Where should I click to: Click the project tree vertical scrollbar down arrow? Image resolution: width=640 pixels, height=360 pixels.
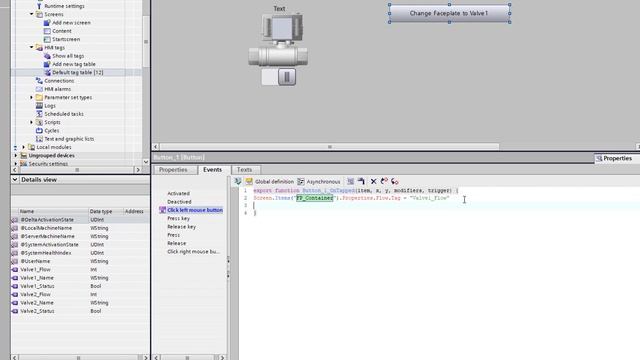coord(146,162)
